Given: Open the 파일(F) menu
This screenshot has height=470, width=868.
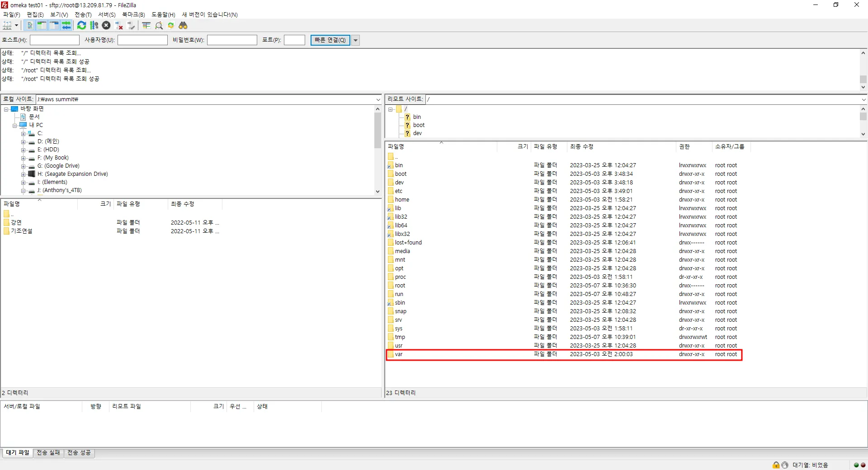Looking at the screenshot, I should pyautogui.click(x=12, y=14).
